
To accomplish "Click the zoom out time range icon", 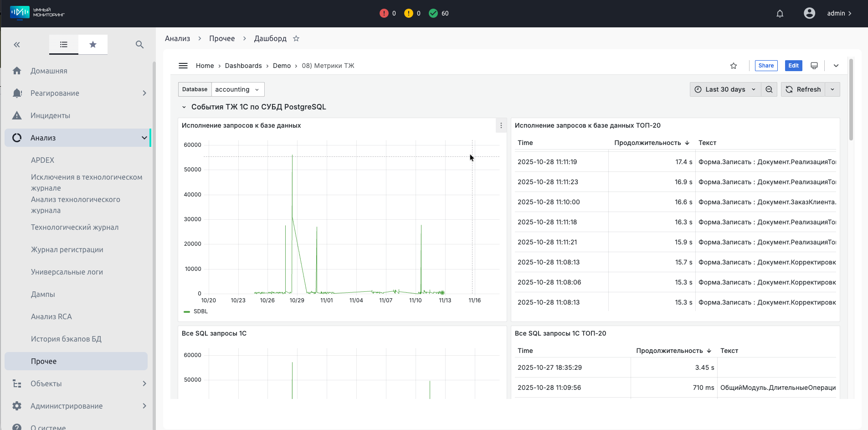I will (x=769, y=89).
